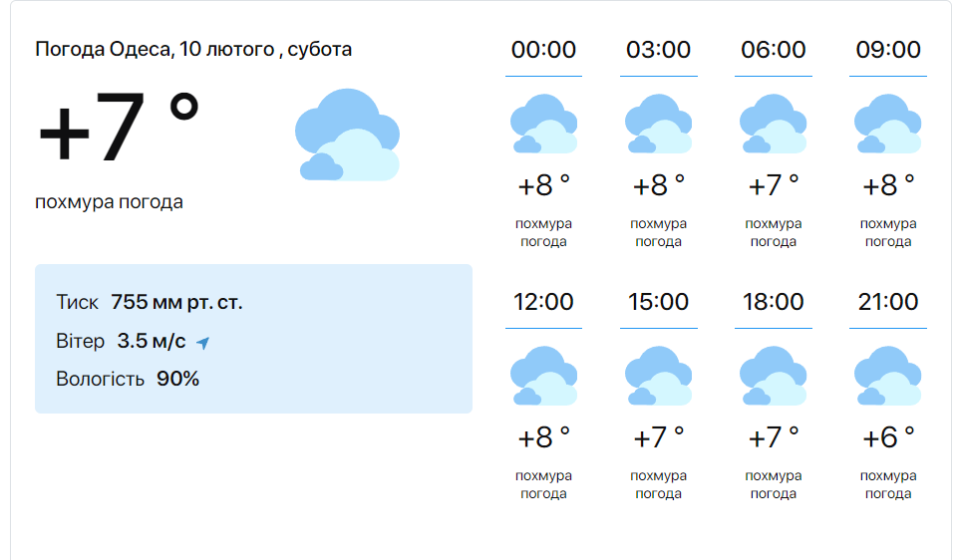Click the Вітер 3.5 м/с wind value
This screenshot has width=957, height=560.
click(x=151, y=341)
